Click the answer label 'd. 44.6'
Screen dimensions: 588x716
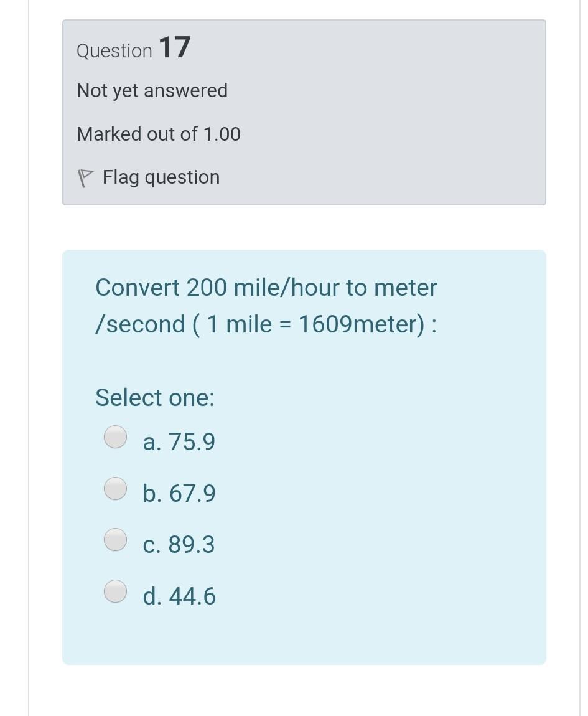tap(179, 596)
